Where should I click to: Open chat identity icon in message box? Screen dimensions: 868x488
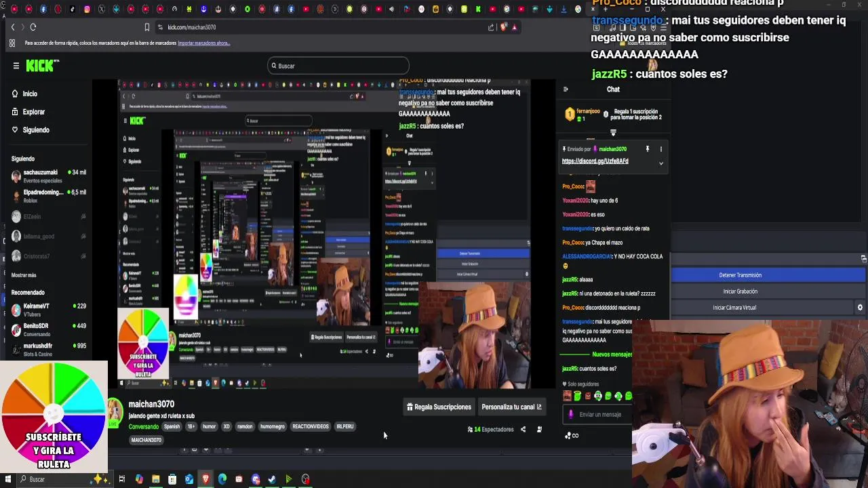click(x=570, y=414)
